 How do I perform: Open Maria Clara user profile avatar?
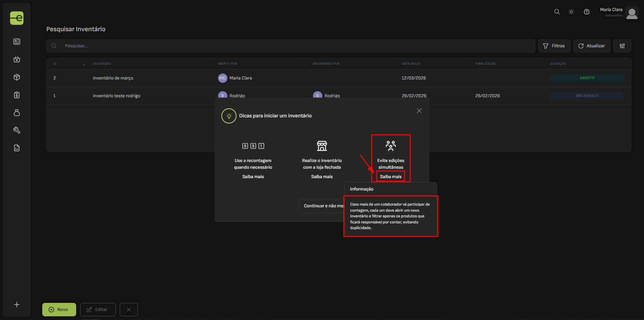pos(632,13)
